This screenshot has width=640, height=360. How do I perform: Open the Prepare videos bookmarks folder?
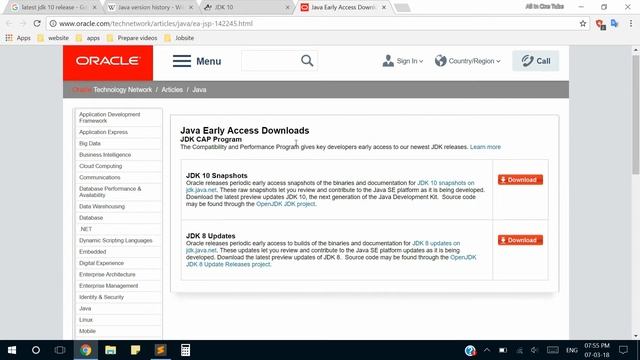click(x=132, y=38)
